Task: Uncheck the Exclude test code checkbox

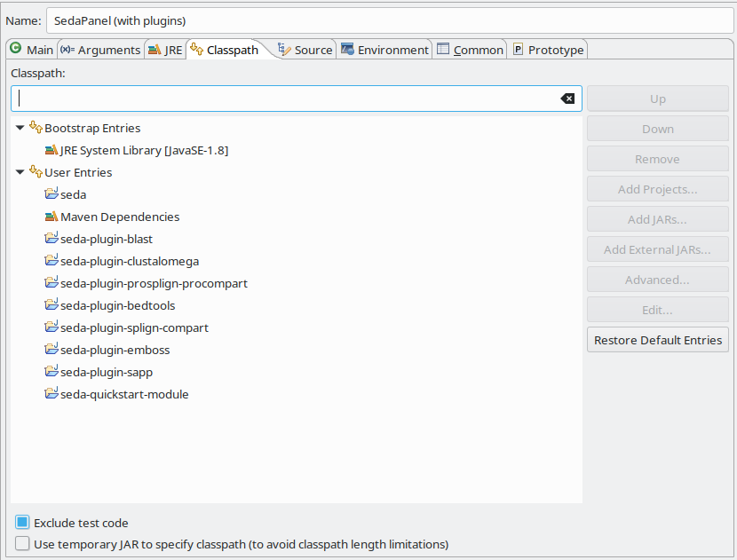Action: (22, 523)
